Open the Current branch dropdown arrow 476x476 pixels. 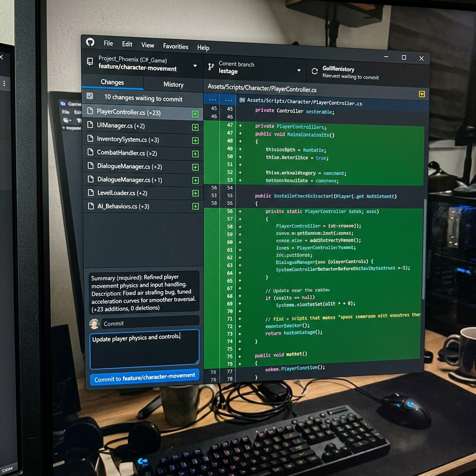tap(299, 70)
